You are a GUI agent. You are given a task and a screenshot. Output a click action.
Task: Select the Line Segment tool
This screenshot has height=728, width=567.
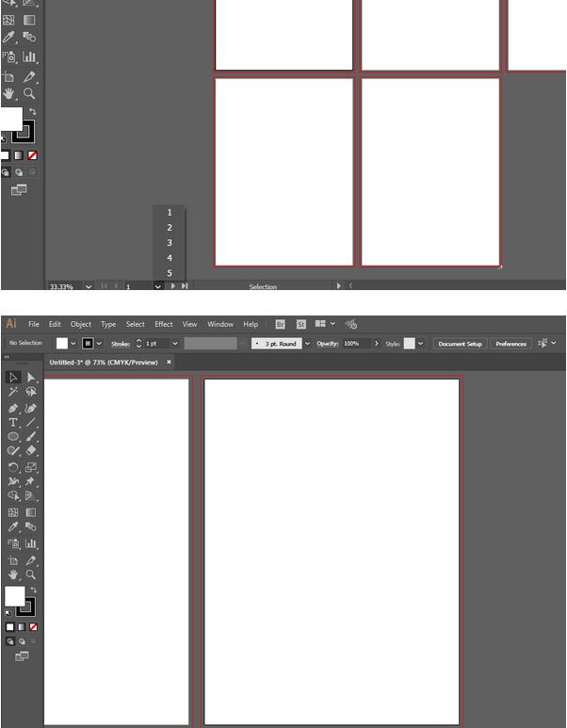(31, 423)
